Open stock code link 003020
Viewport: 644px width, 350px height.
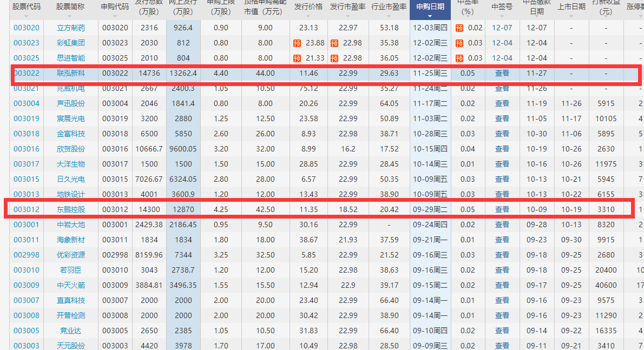click(x=27, y=28)
